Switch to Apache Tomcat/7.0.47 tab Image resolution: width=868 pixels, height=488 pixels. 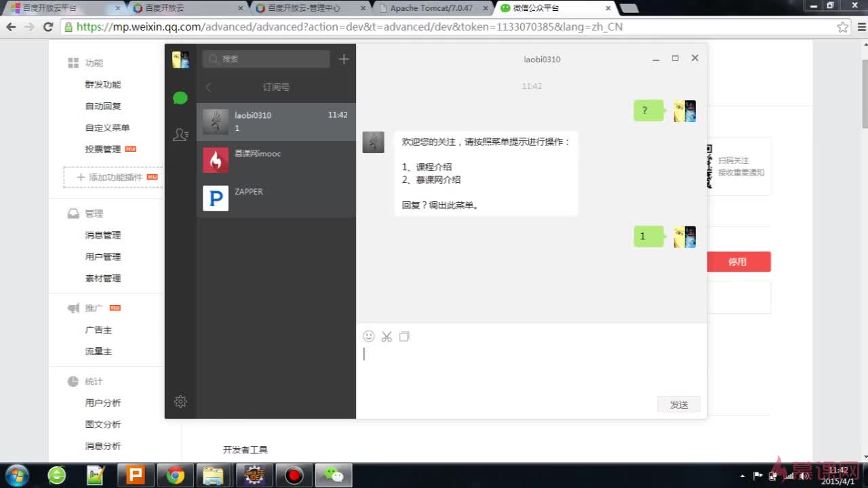[433, 8]
